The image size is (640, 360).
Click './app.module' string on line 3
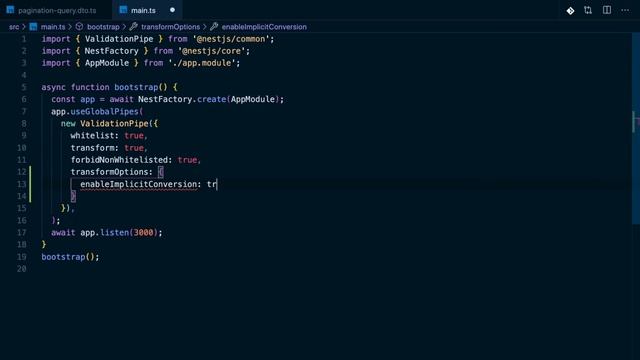(x=202, y=63)
